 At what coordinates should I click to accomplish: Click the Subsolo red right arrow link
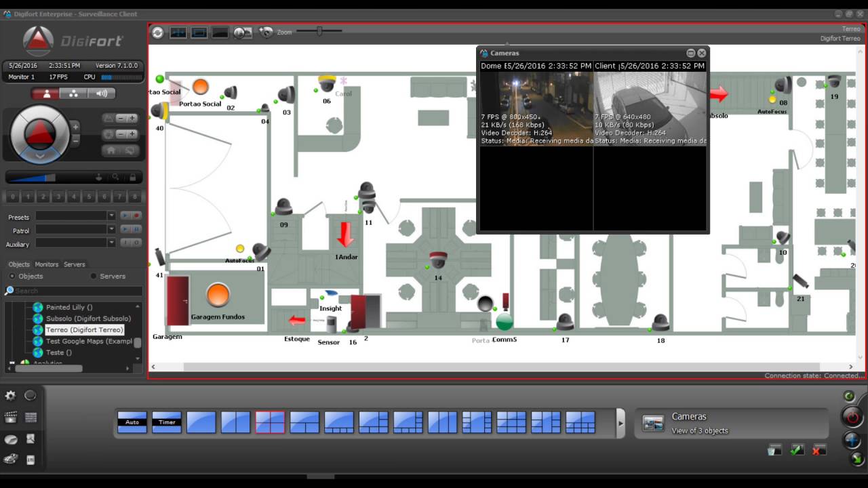719,94
